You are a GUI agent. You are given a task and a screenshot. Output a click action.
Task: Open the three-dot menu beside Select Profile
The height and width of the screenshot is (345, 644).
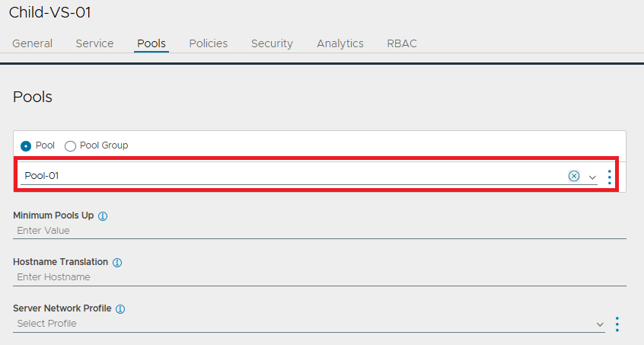[x=617, y=324]
